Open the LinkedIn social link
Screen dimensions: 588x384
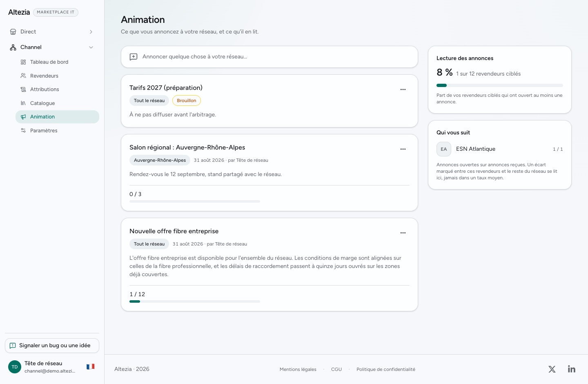[x=572, y=369]
